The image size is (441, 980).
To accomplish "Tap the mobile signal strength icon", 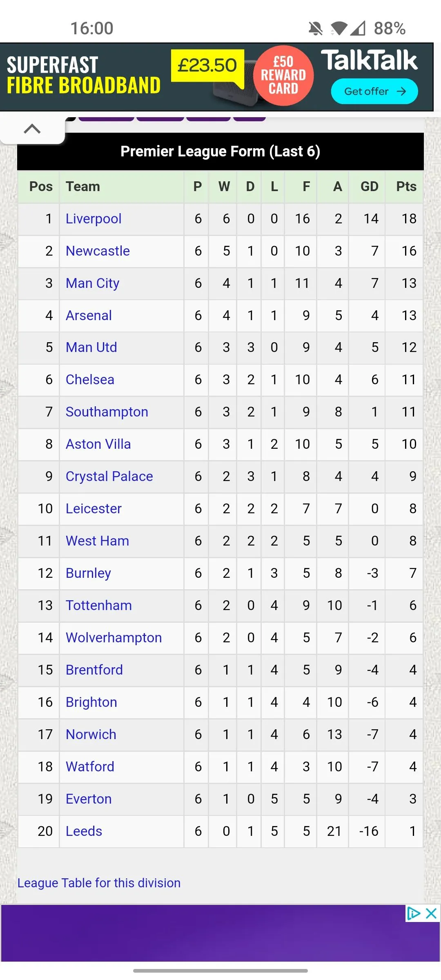I will point(358,29).
